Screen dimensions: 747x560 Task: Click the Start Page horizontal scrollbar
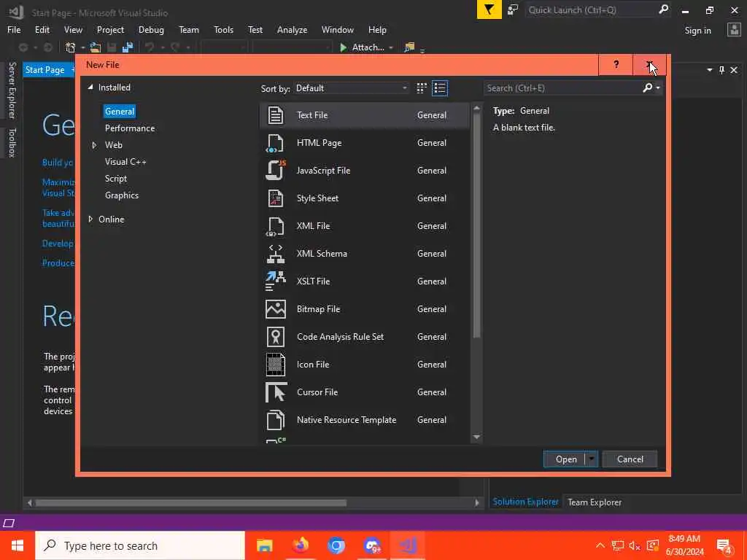(190, 502)
